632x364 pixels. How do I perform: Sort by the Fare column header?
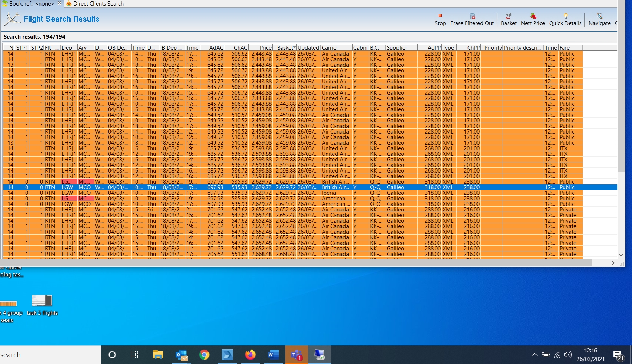(x=570, y=47)
